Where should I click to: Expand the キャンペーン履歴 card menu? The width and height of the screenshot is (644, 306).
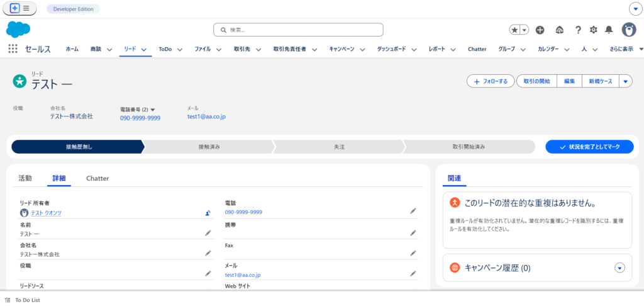619,268
